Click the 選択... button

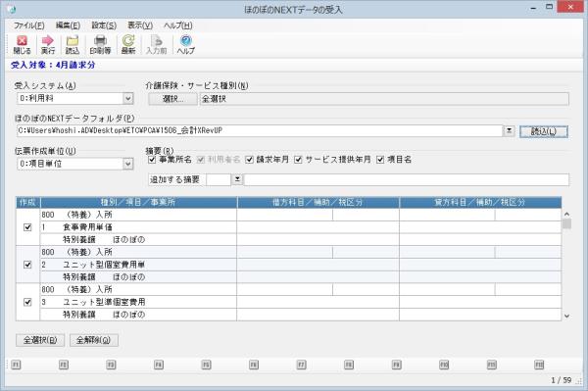click(x=172, y=99)
